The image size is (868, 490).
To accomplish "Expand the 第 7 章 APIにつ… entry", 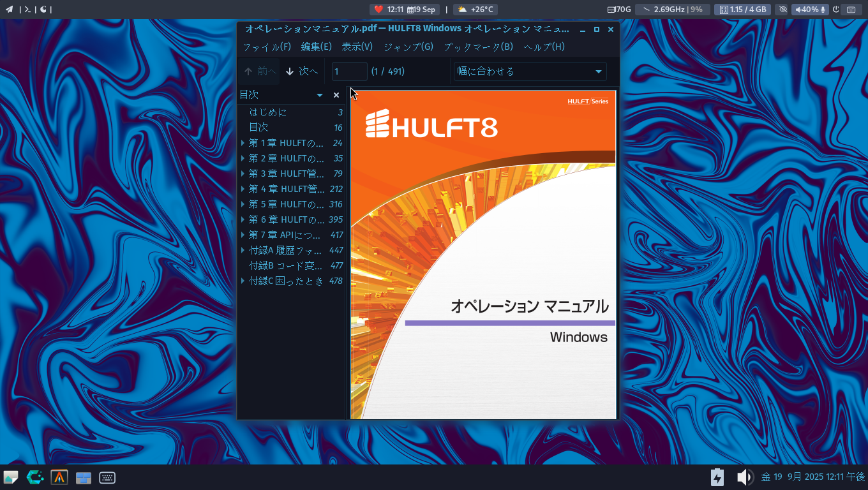I will (243, 235).
